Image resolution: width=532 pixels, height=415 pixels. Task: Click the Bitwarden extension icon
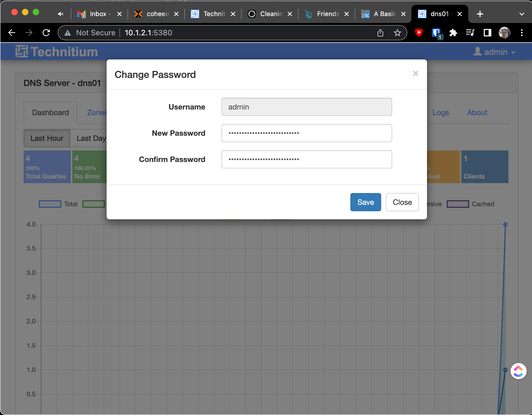click(x=436, y=33)
